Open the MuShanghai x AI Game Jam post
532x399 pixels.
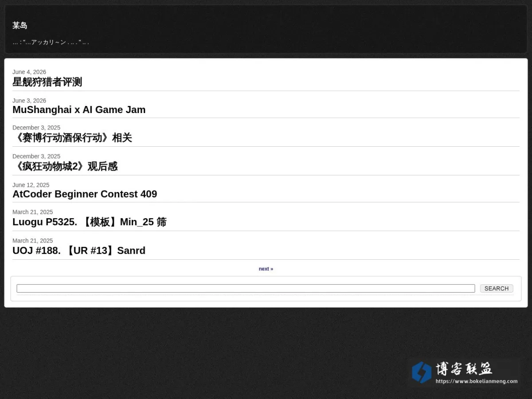point(79,110)
